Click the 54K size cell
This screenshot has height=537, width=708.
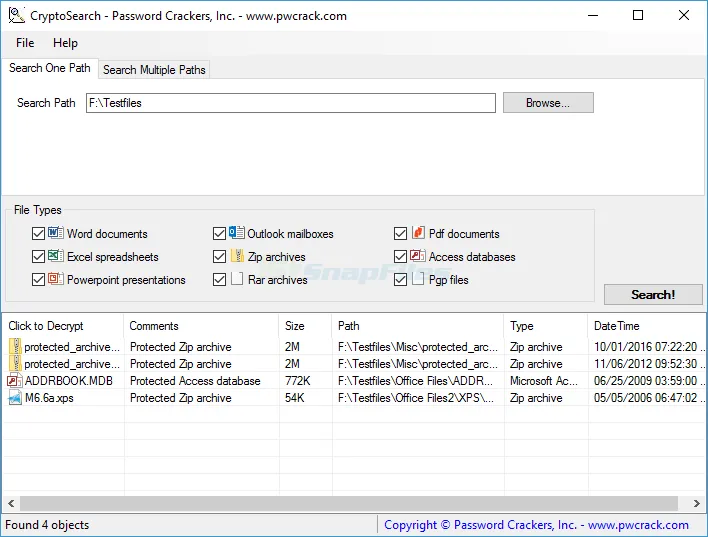(294, 398)
